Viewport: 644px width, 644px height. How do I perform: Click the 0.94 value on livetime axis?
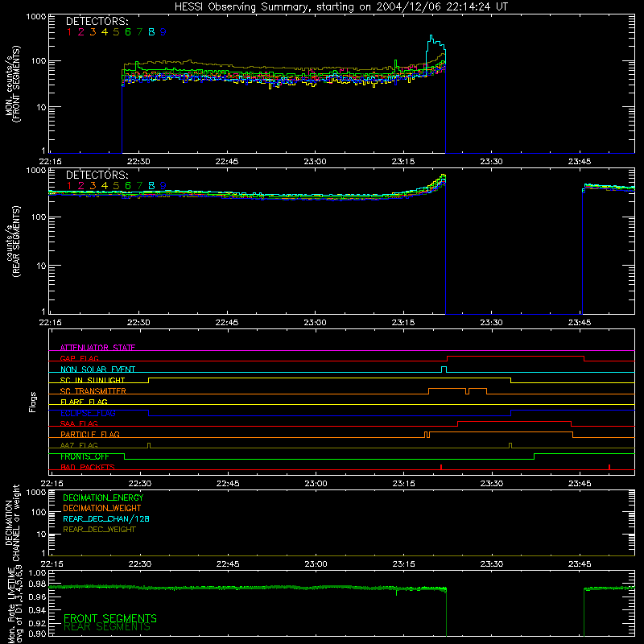(x=37, y=609)
